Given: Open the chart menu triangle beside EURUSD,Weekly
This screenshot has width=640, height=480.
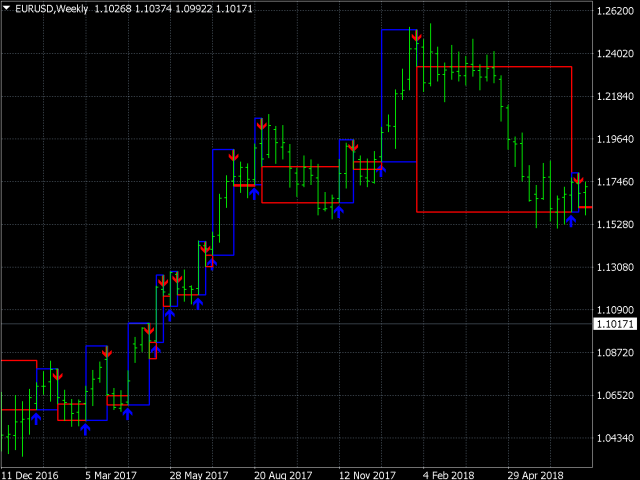Looking at the screenshot, I should (6, 9).
